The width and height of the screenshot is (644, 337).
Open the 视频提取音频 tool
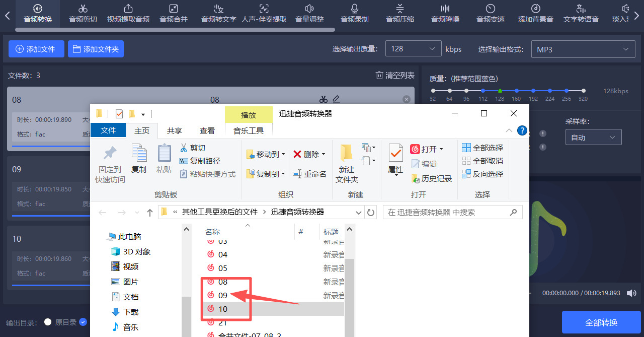(128, 14)
